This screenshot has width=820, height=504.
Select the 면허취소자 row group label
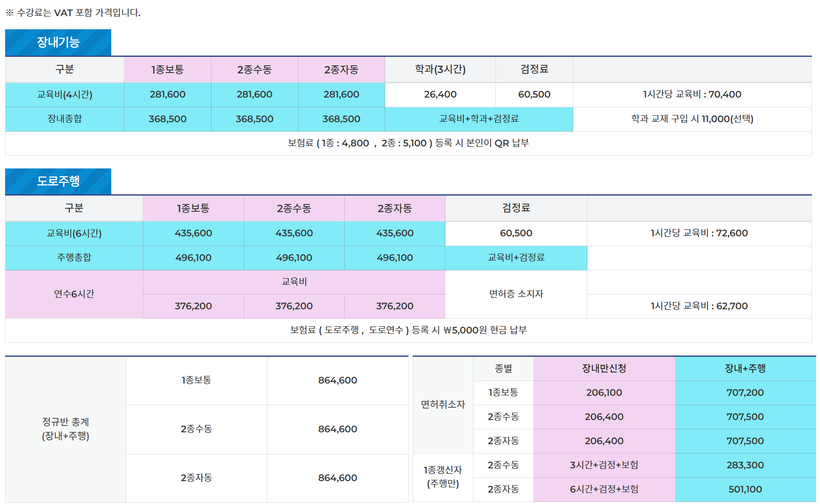coord(442,405)
